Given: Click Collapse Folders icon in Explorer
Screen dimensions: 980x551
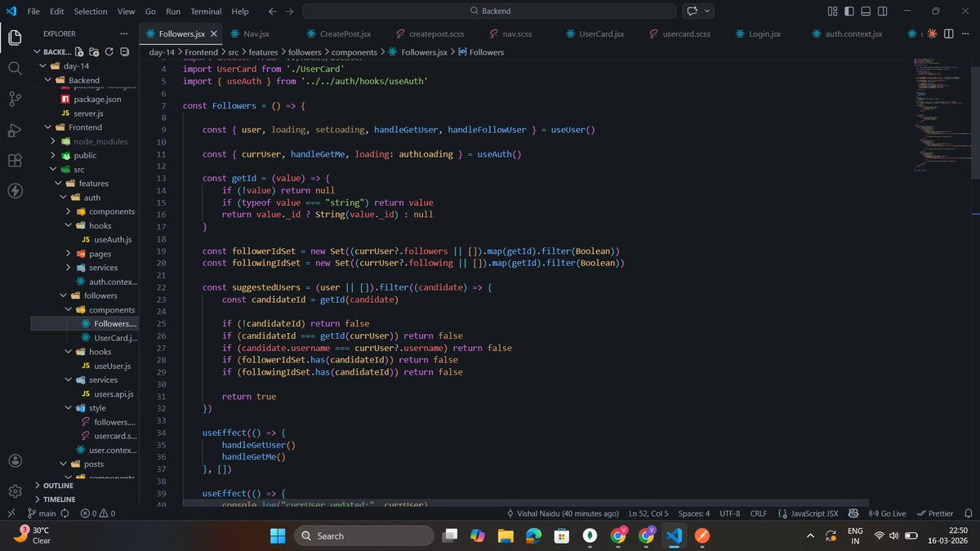Looking at the screenshot, I should tap(123, 51).
